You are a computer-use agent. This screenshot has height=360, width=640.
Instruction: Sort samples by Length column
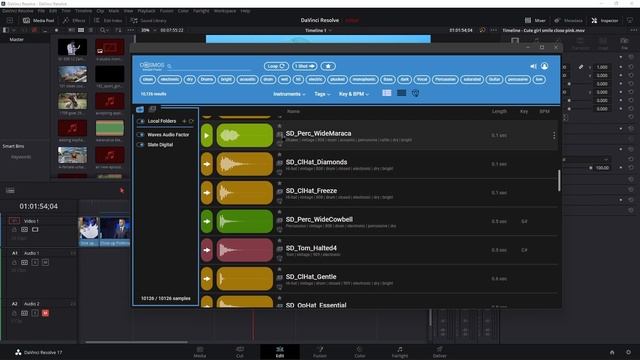point(499,111)
